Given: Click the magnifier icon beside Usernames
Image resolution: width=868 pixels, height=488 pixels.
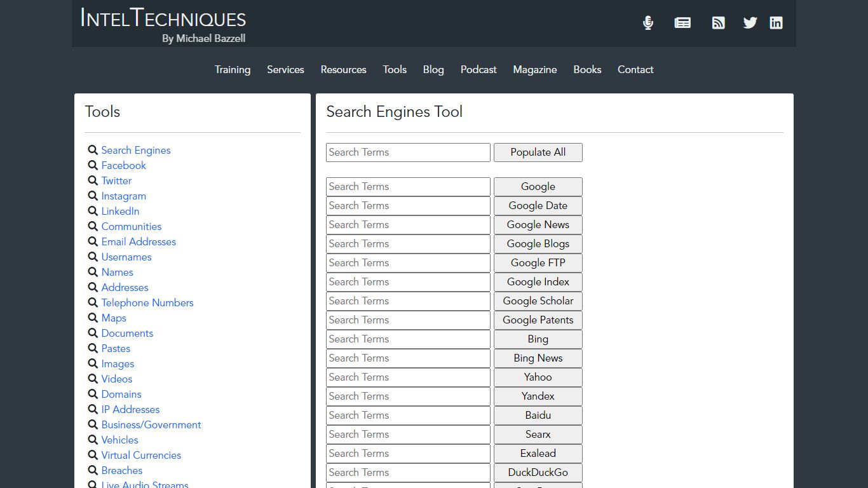Looking at the screenshot, I should click(x=93, y=257).
